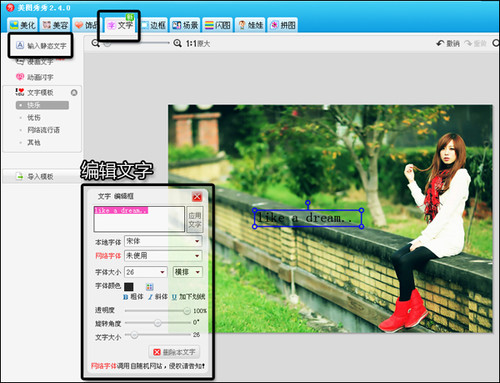Screen dimensions: 500x383
Task: Click 输入静态文字 in sidebar
Action: click(41, 46)
